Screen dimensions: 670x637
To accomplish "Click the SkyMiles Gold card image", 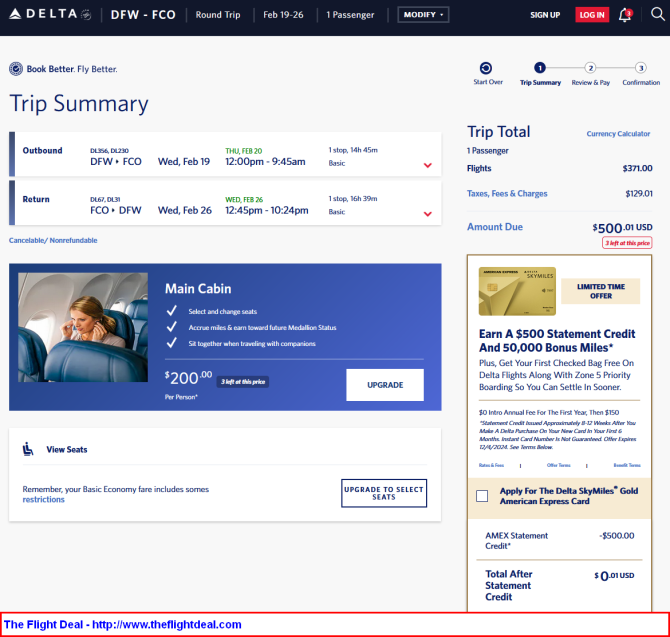I will pyautogui.click(x=517, y=291).
